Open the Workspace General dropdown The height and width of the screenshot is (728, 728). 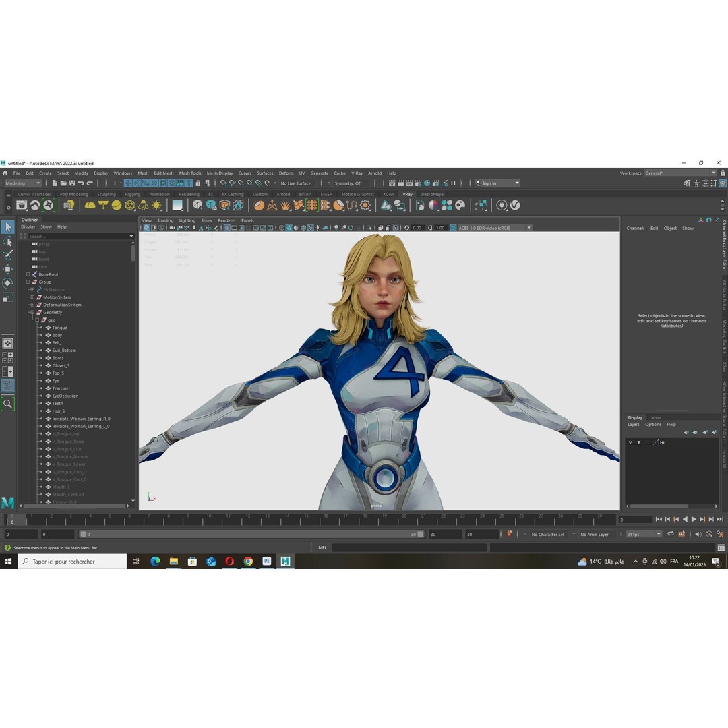tap(681, 173)
